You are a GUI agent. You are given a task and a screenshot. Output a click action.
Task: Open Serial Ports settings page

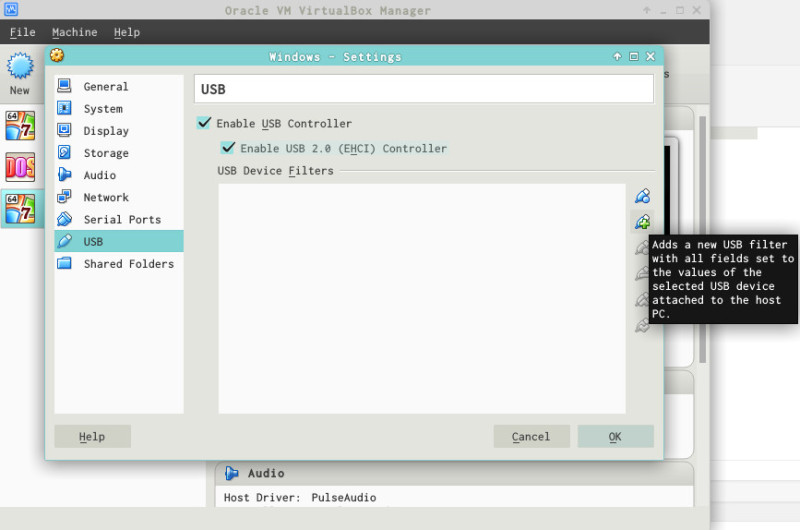[119, 219]
